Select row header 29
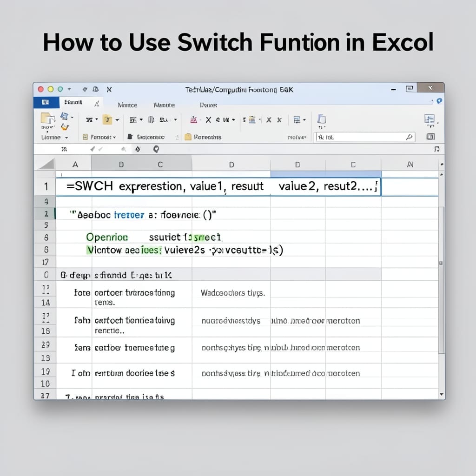Screen dimensions: 476x476 point(46,344)
